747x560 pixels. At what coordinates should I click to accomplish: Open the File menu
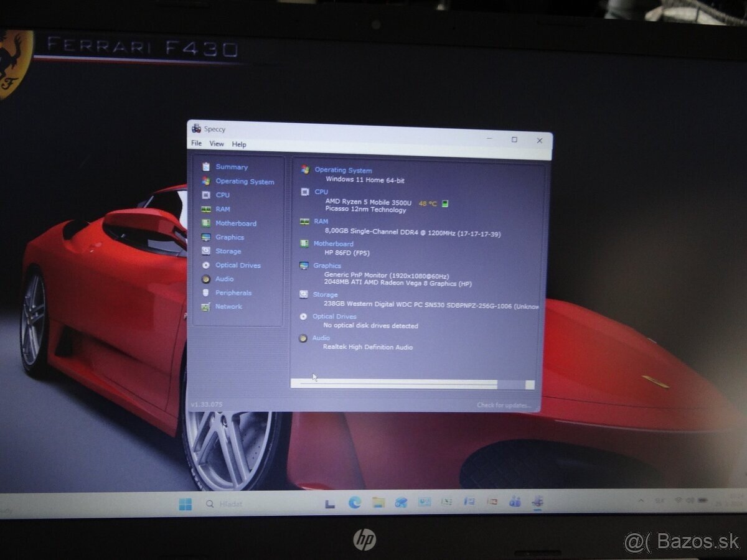pyautogui.click(x=196, y=144)
